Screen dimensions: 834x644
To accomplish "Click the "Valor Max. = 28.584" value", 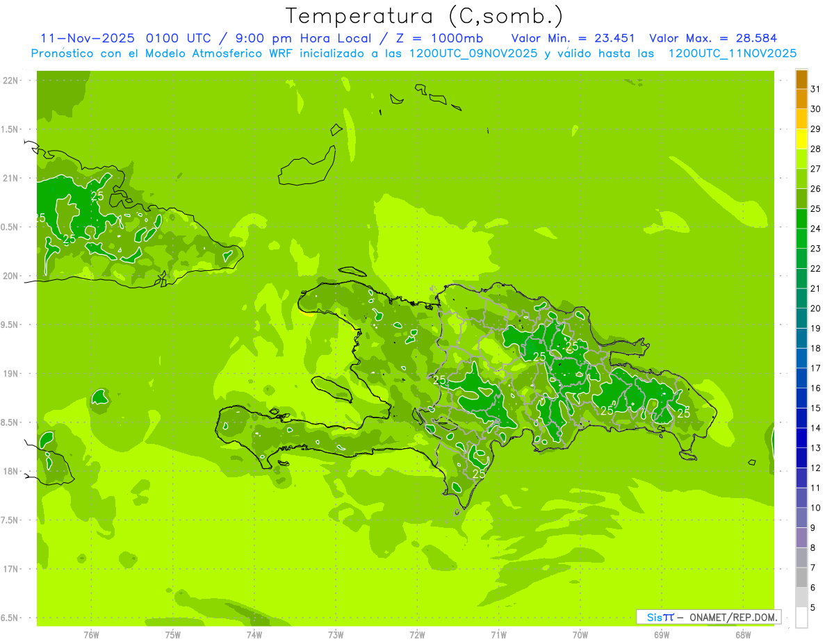I will coord(712,38).
